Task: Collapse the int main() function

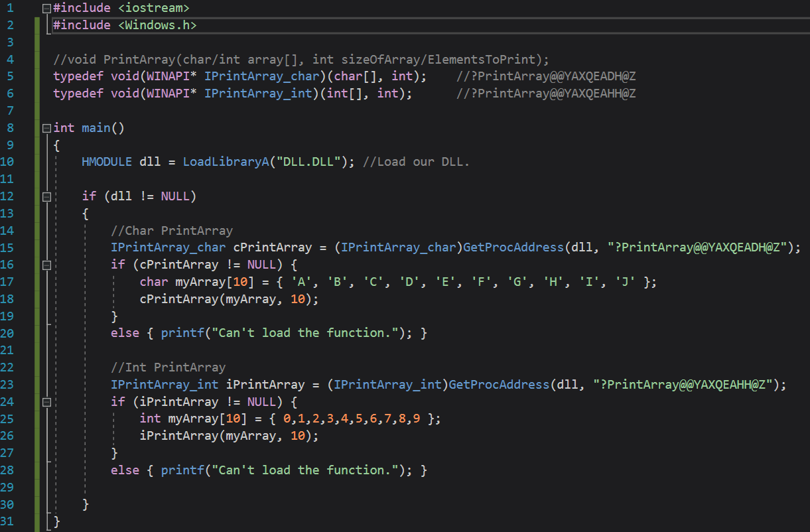Action: pyautogui.click(x=46, y=128)
